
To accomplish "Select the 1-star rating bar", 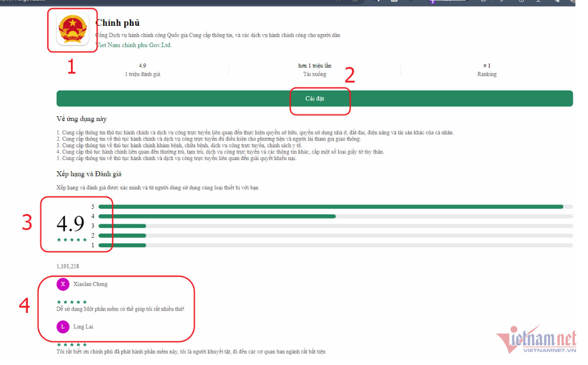I will pyautogui.click(x=335, y=245).
